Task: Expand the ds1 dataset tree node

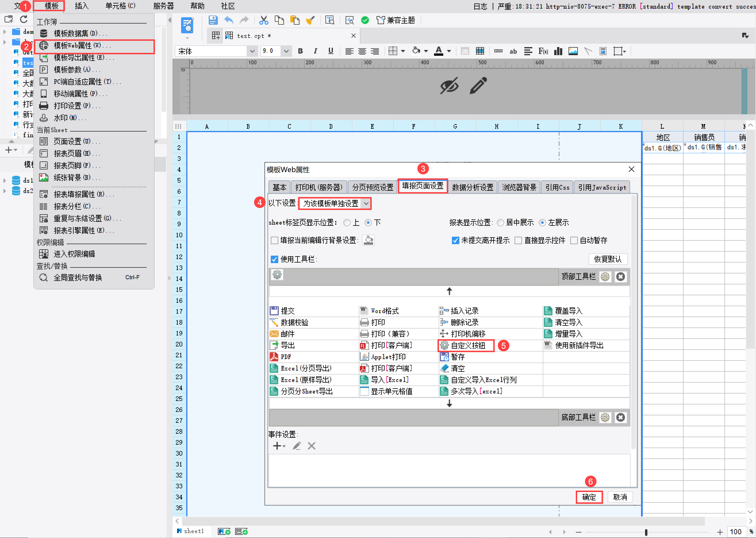Action: tap(5, 181)
